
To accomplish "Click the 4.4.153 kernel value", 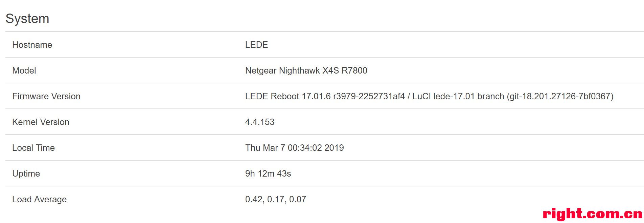I will click(x=260, y=122).
